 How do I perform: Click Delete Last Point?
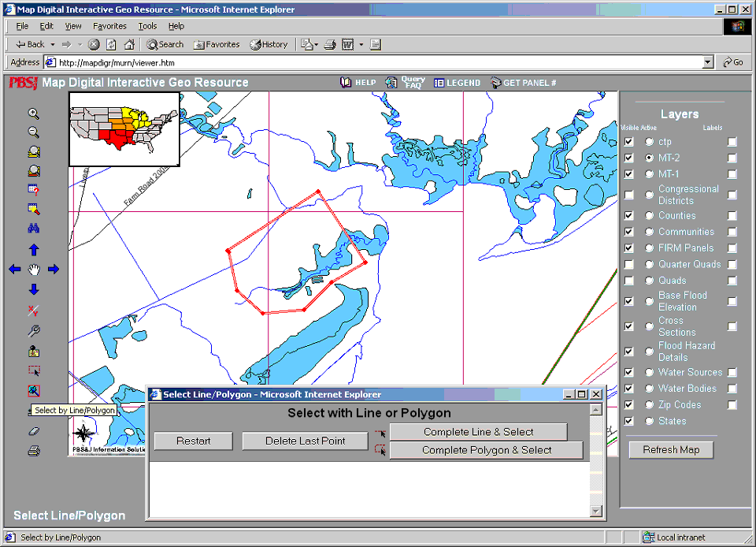click(x=306, y=441)
